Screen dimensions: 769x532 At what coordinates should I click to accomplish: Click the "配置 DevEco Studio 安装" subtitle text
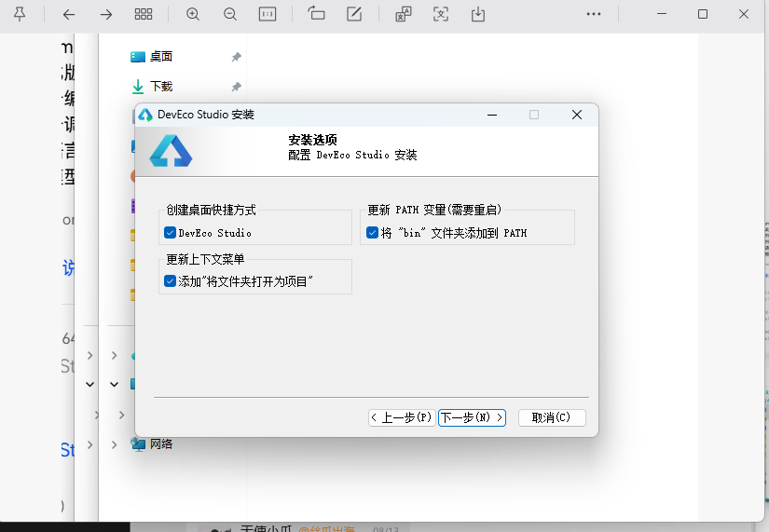pyautogui.click(x=352, y=155)
